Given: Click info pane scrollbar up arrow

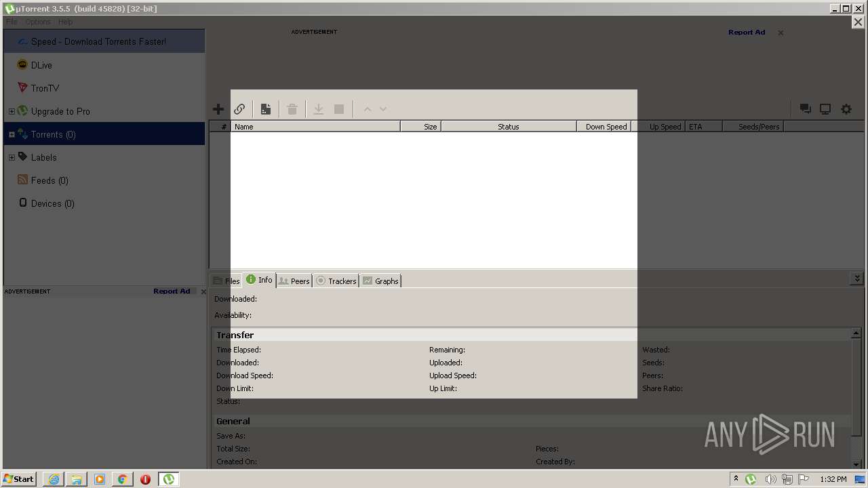Looking at the screenshot, I should pyautogui.click(x=857, y=333).
